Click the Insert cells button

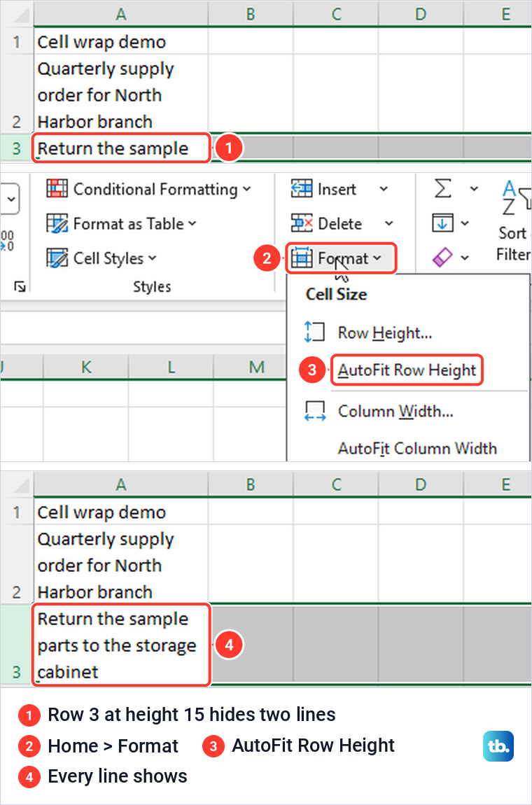(323, 189)
